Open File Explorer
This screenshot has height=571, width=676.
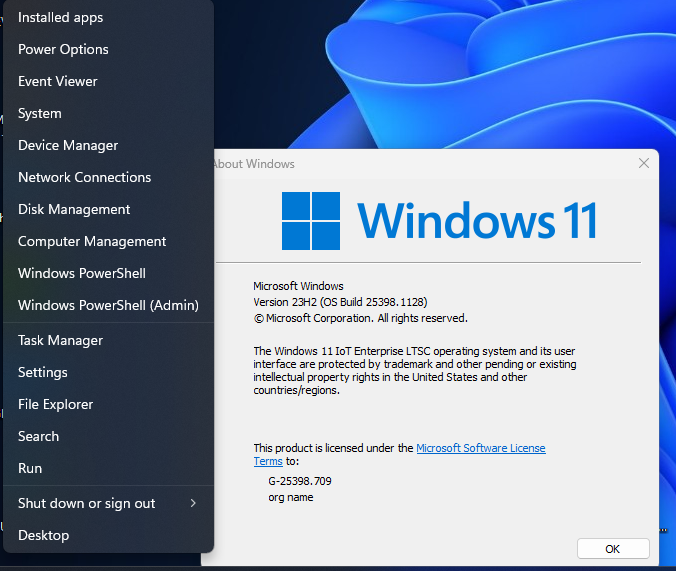coord(108,404)
